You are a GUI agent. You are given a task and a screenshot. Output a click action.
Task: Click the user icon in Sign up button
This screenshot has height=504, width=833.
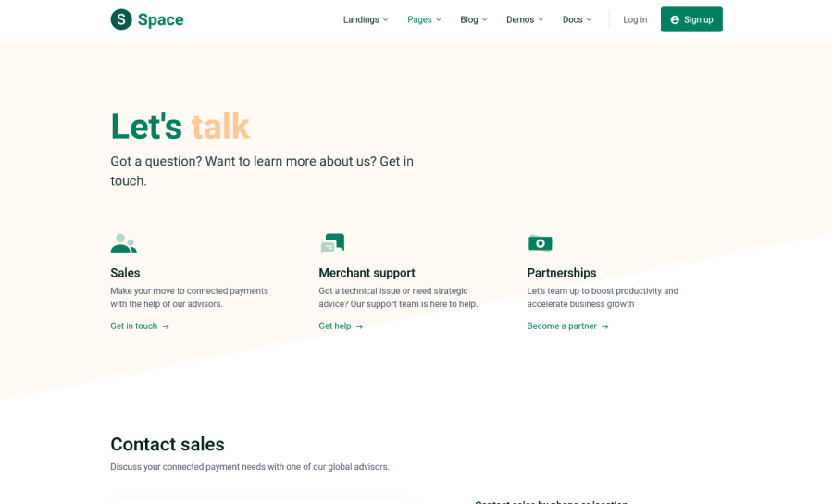coord(675,19)
